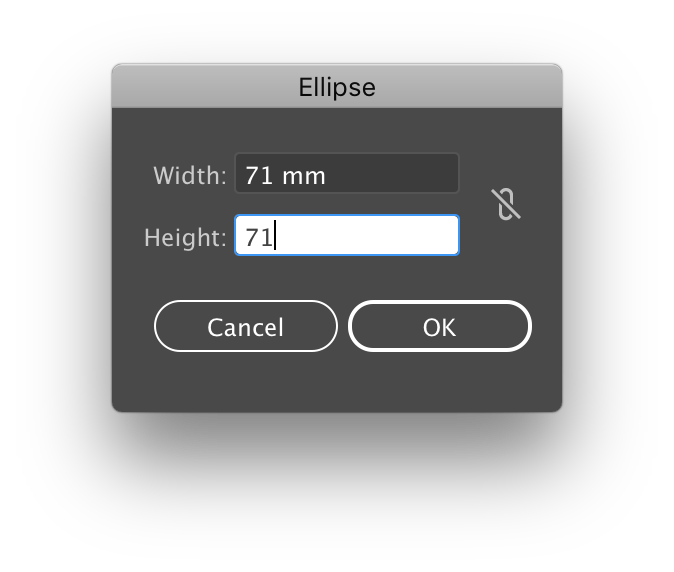
Task: Select the Ellipse dialog title bar
Action: [x=337, y=86]
